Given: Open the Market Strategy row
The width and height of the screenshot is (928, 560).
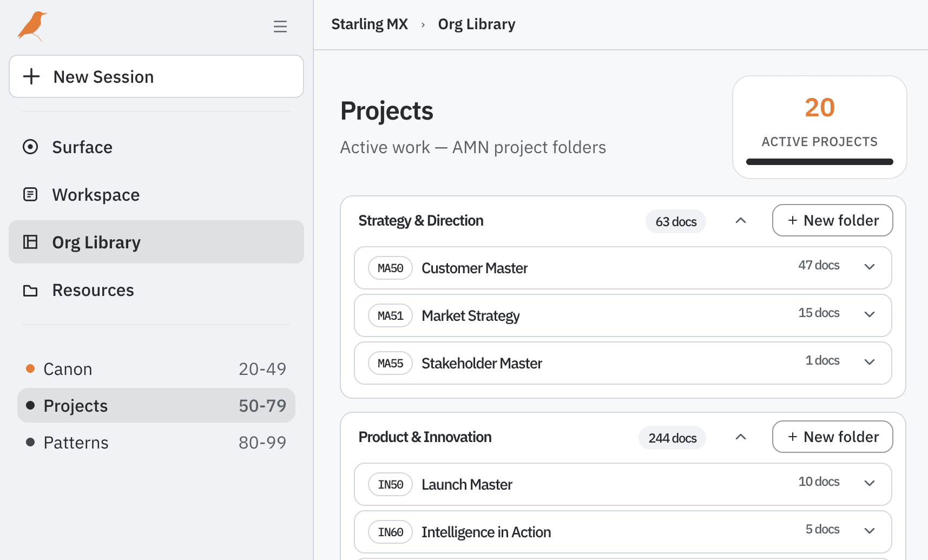Looking at the screenshot, I should (623, 315).
